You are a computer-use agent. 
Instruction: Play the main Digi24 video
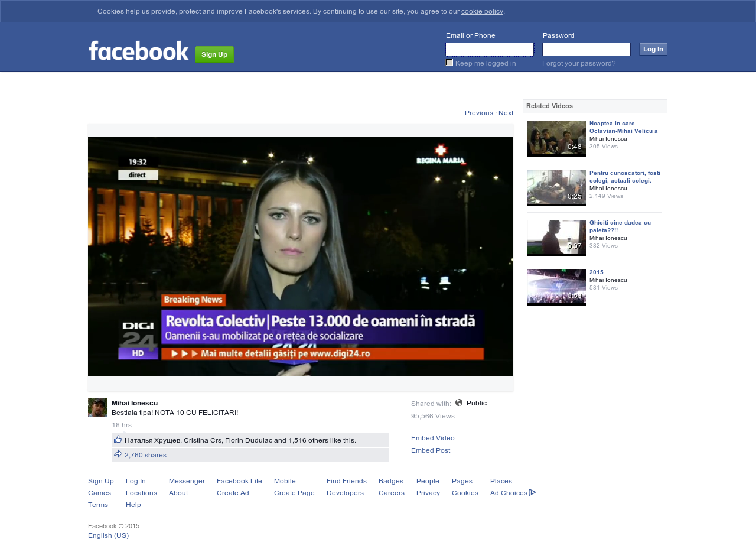click(x=301, y=256)
